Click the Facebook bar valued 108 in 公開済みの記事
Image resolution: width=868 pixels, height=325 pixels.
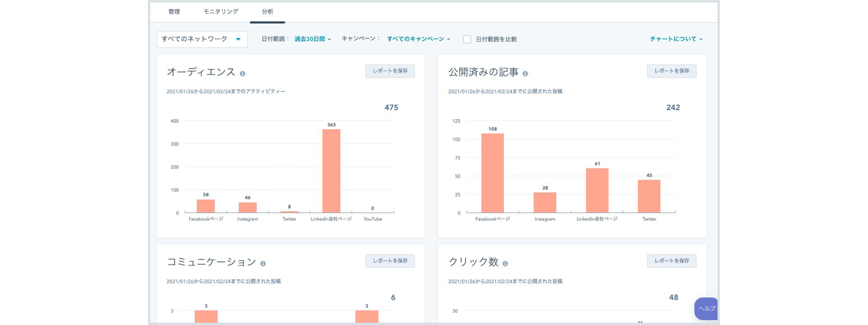click(x=493, y=173)
